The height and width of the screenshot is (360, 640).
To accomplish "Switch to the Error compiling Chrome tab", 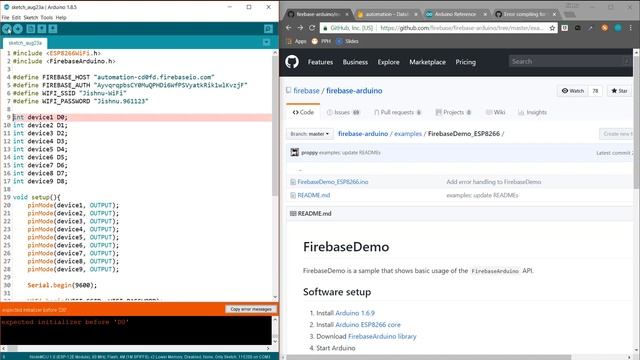I will pos(524,14).
